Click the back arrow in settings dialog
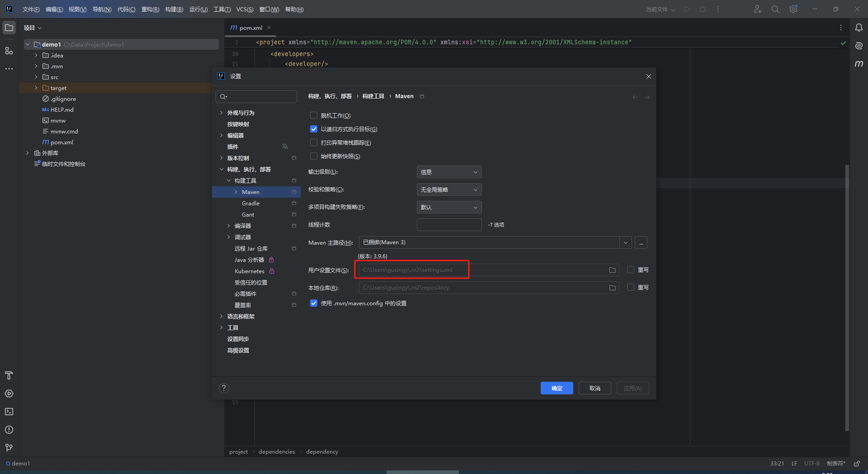 pos(635,97)
